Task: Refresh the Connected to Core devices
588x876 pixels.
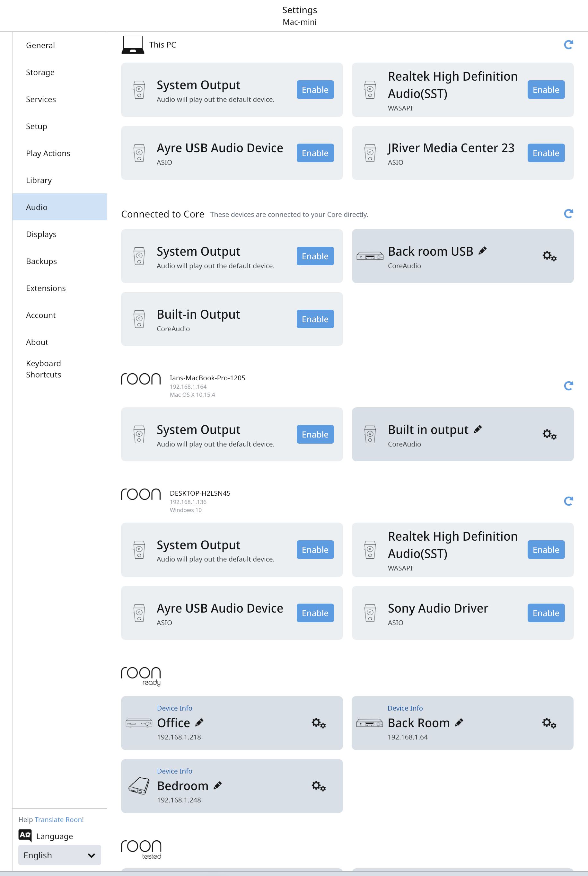Action: 568,213
